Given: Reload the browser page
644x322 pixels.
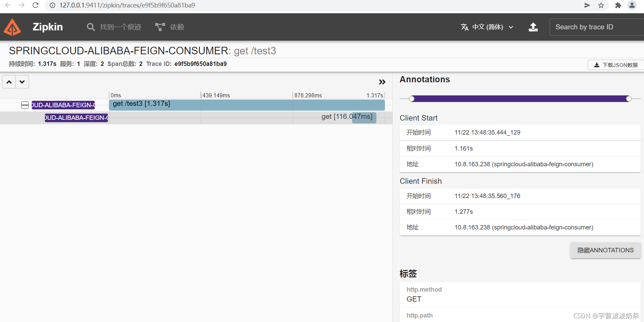Looking at the screenshot, I should point(36,5).
